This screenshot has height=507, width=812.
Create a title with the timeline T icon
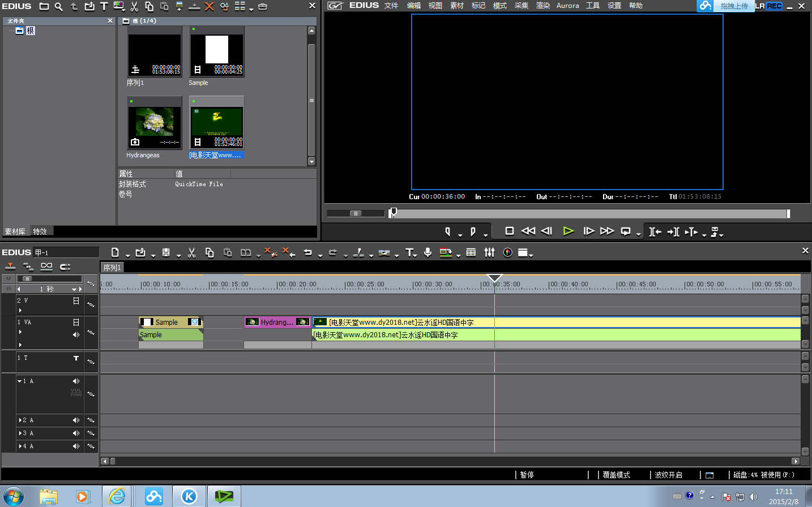pos(409,252)
